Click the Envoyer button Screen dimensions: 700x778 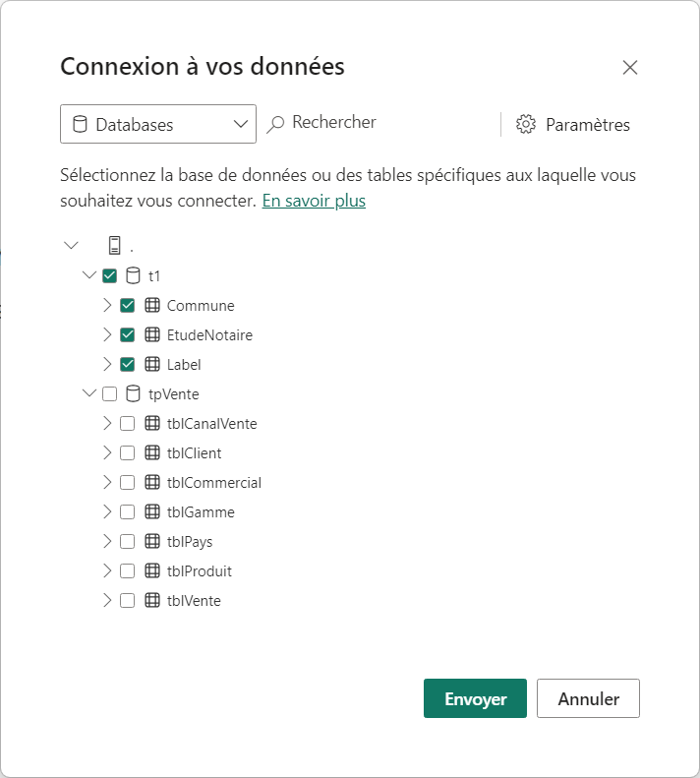[475, 698]
